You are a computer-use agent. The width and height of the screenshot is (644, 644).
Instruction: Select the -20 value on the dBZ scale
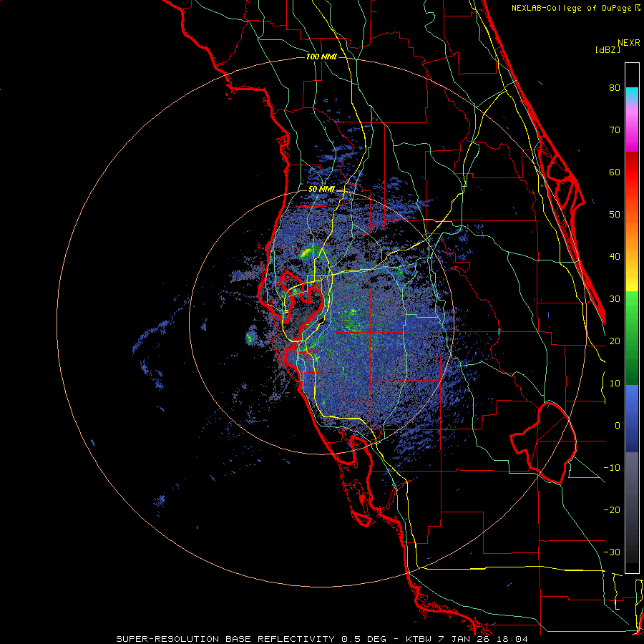click(612, 509)
